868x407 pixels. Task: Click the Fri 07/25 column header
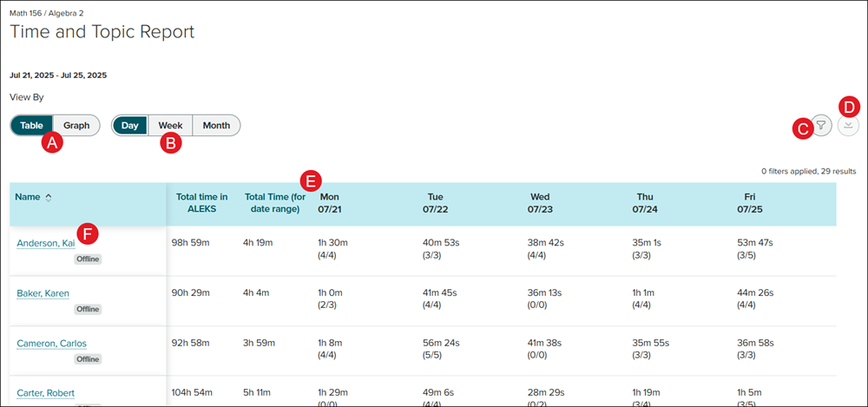pos(749,203)
